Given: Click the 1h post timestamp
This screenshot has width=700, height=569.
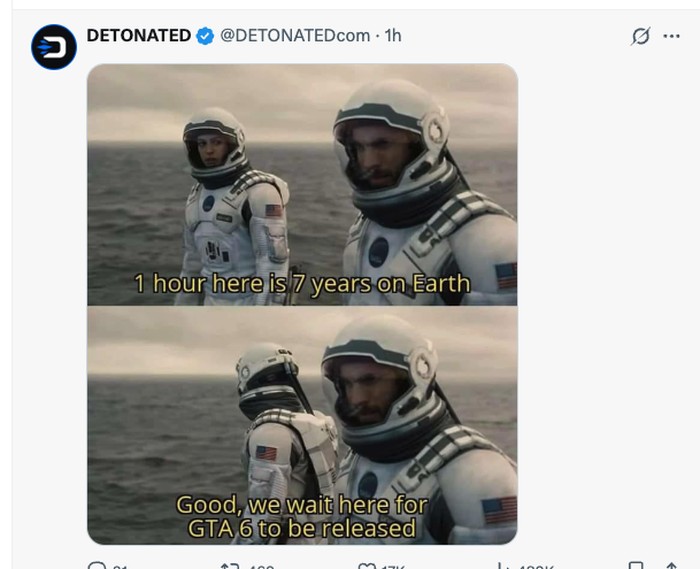Looking at the screenshot, I should point(393,36).
